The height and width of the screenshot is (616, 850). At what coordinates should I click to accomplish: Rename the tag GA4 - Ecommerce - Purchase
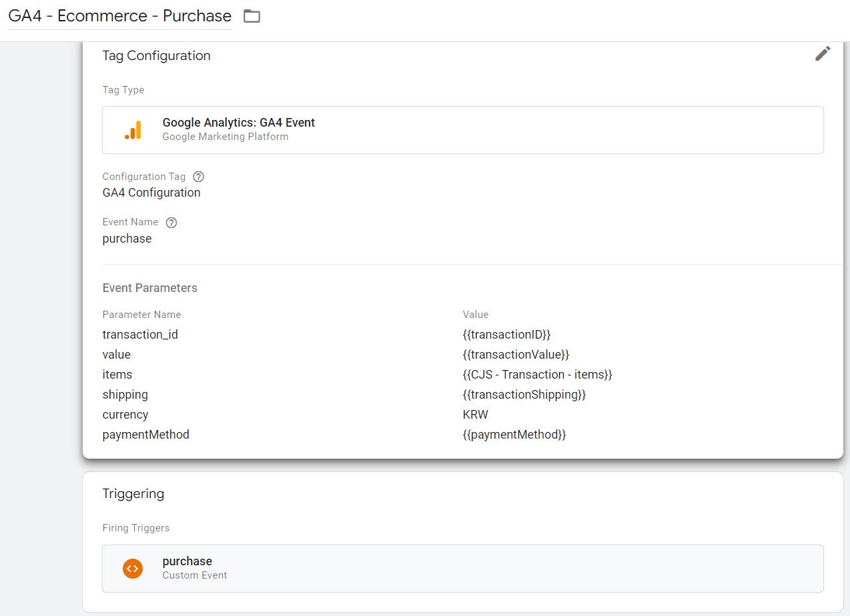[x=120, y=16]
